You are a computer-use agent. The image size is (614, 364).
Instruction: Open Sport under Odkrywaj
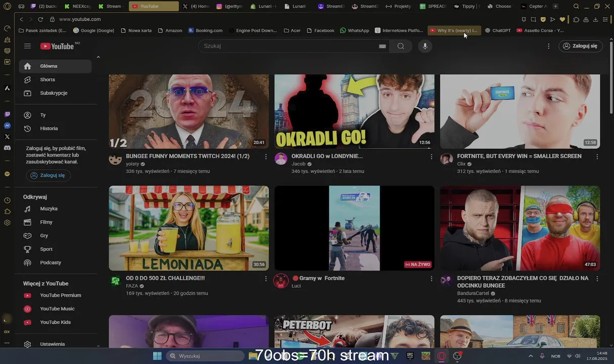[56, 249]
